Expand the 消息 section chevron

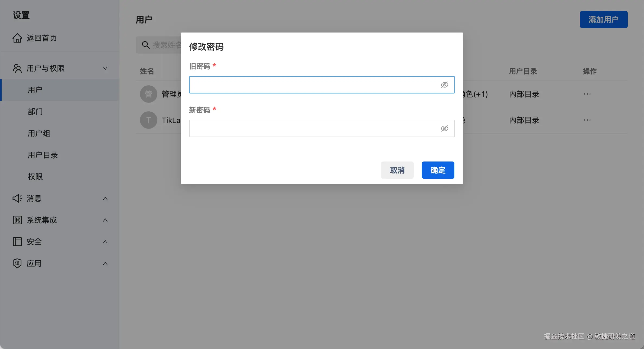105,198
